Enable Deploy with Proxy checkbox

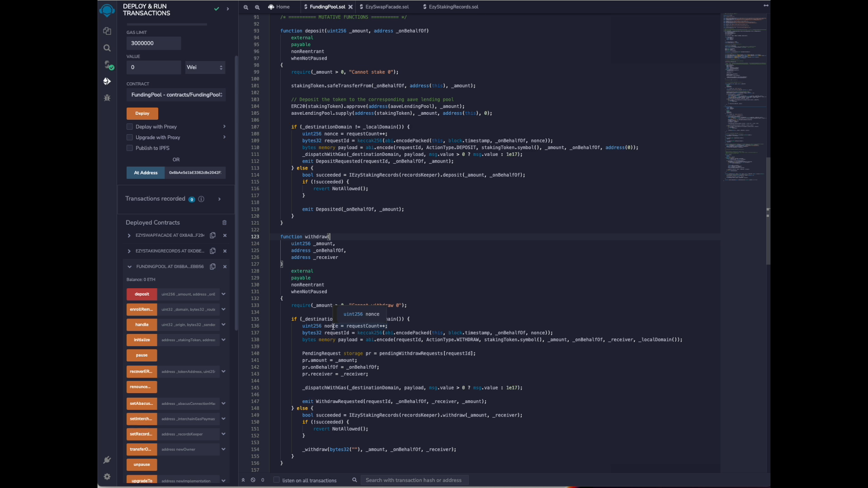[130, 127]
